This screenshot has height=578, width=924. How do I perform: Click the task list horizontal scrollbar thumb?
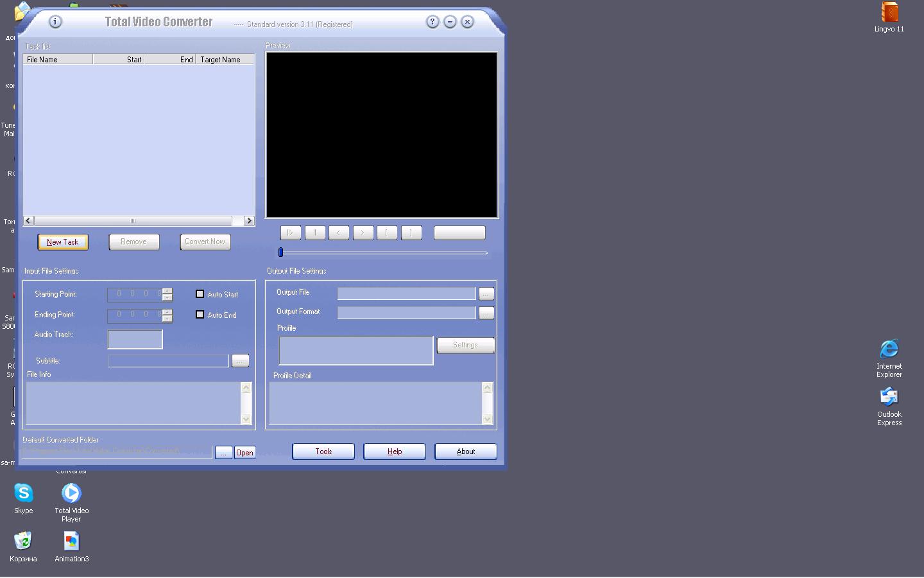133,221
